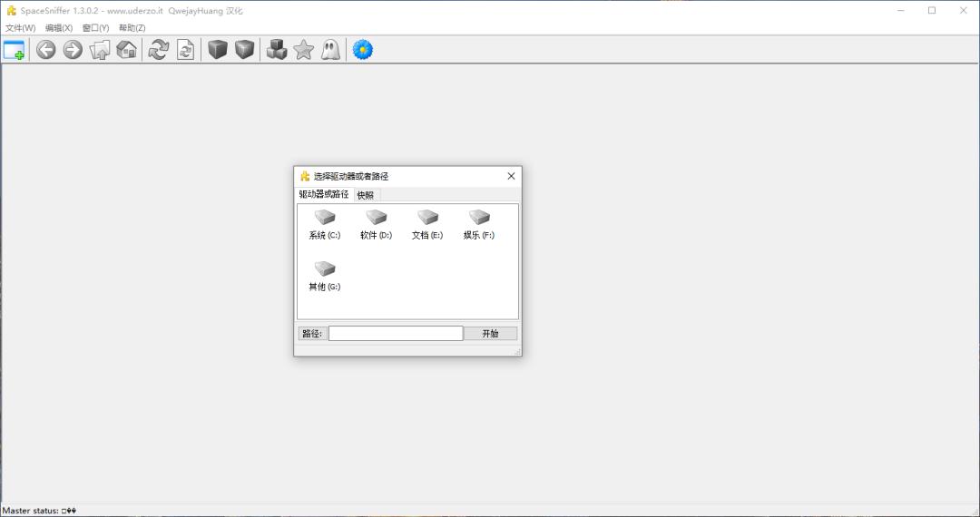Go back with the left arrow icon
980x517 pixels.
point(45,50)
